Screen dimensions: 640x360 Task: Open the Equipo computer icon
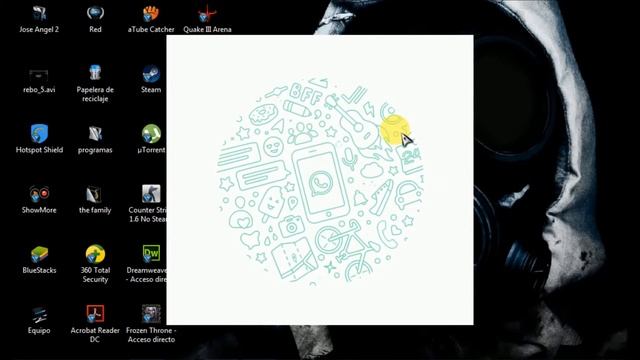pyautogui.click(x=39, y=315)
